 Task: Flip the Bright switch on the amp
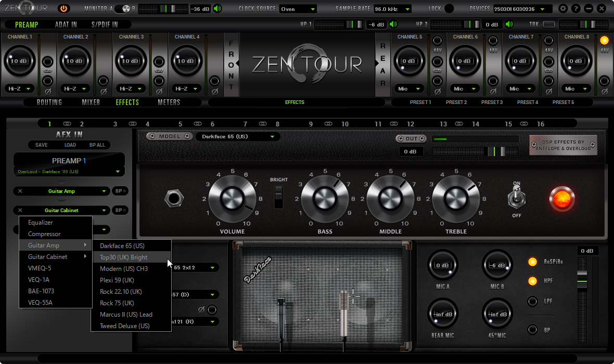pos(278,197)
